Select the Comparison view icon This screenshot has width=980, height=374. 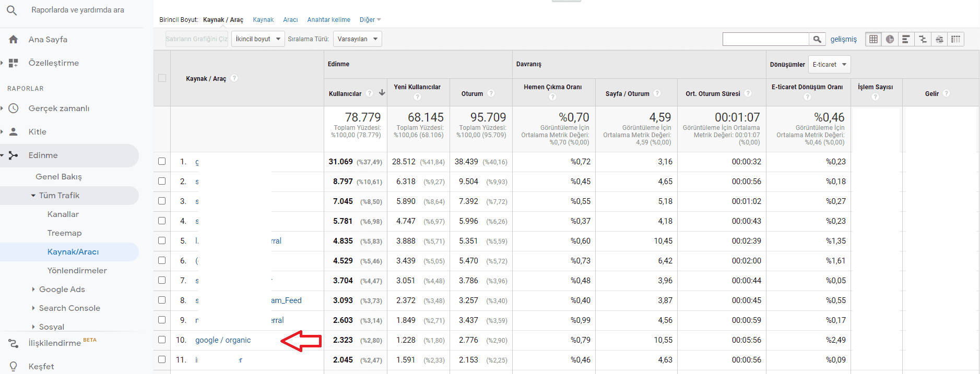(923, 39)
